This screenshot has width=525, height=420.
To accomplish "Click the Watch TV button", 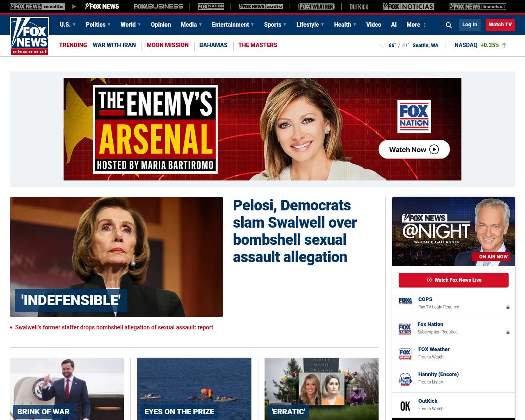I will tap(500, 25).
